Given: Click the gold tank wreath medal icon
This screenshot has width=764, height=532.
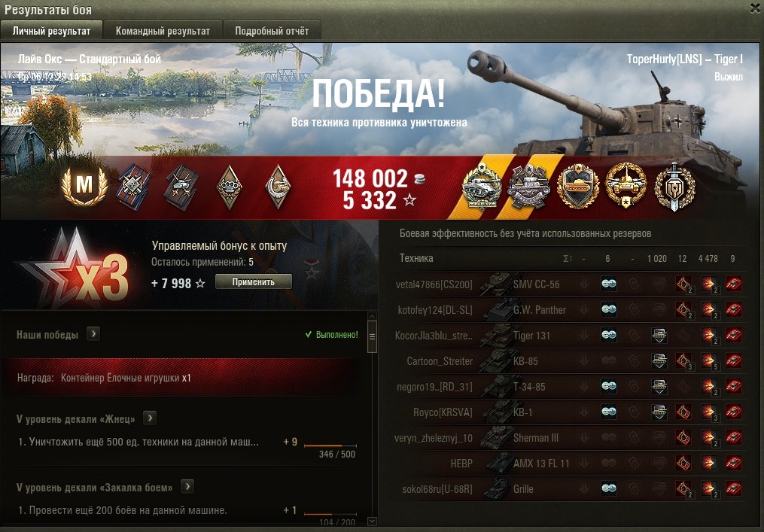Looking at the screenshot, I should (626, 186).
